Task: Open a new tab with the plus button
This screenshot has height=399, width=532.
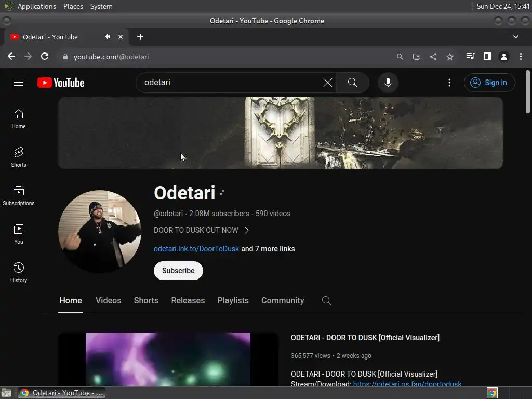Action: pyautogui.click(x=140, y=37)
